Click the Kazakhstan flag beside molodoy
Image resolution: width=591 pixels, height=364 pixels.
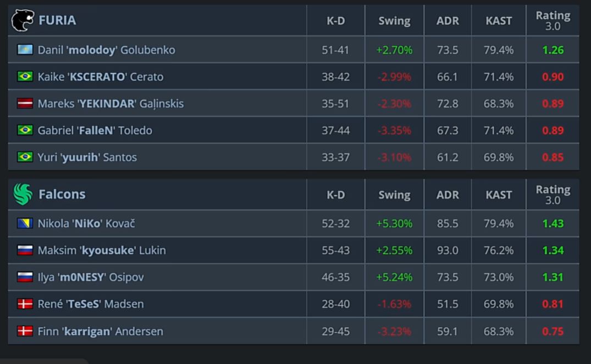[25, 50]
